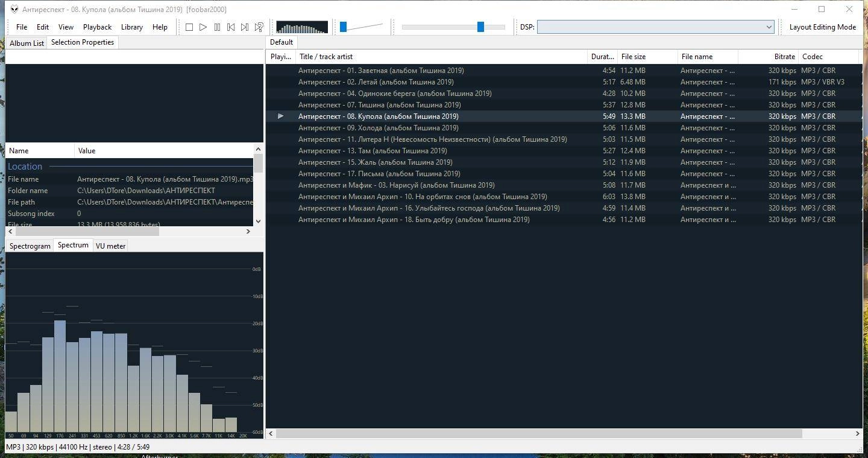Click playlist horizontal scroll left arrow

[x=271, y=433]
